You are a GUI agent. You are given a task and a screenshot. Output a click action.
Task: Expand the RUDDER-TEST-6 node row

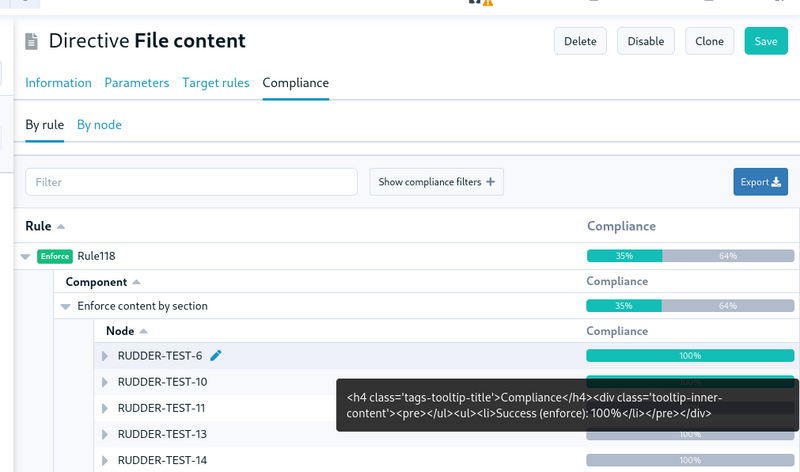[105, 356]
